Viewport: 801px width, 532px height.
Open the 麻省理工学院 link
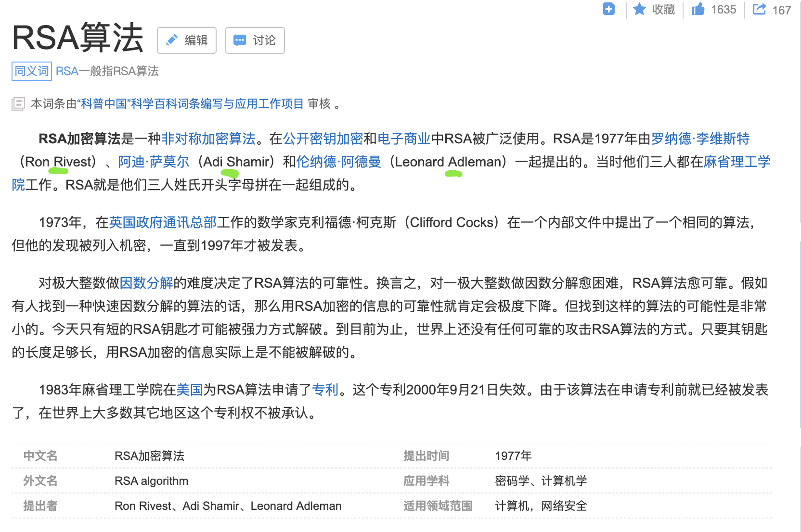point(737,162)
